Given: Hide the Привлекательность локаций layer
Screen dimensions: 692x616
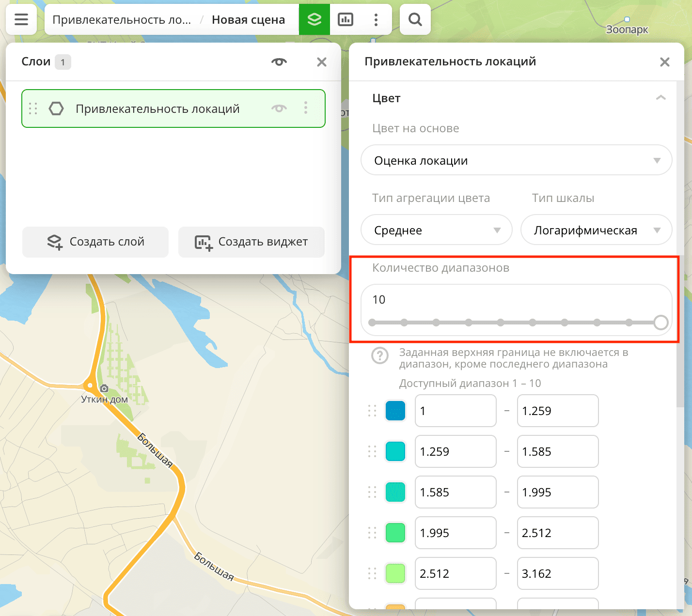Looking at the screenshot, I should 279,108.
